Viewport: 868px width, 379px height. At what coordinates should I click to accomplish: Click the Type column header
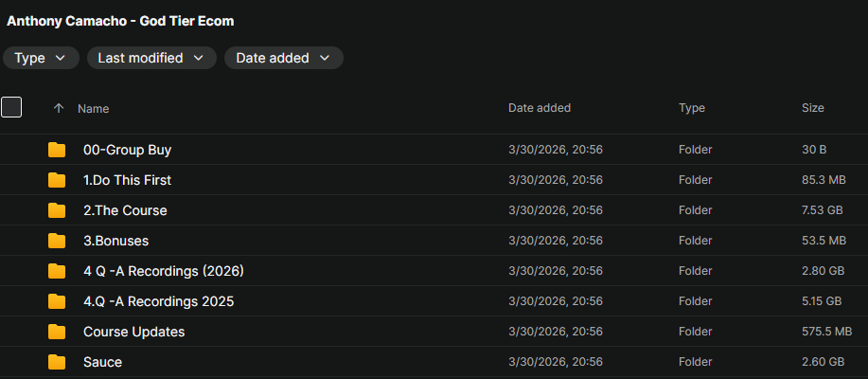(x=692, y=108)
